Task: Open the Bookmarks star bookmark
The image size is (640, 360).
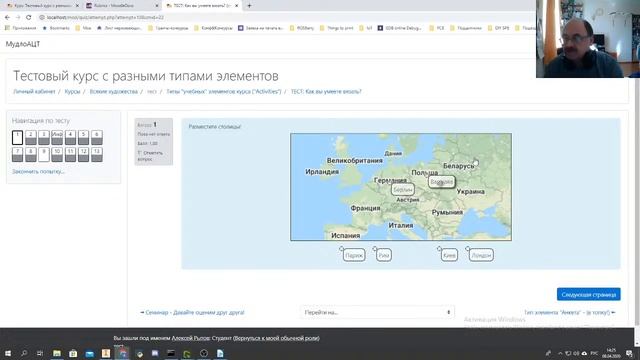Action: coord(56,28)
